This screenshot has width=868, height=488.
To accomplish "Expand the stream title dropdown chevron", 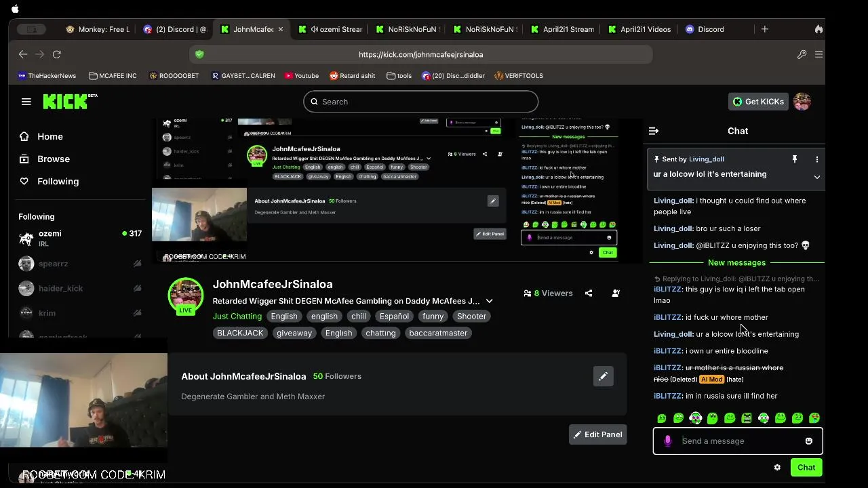I will coord(489,301).
